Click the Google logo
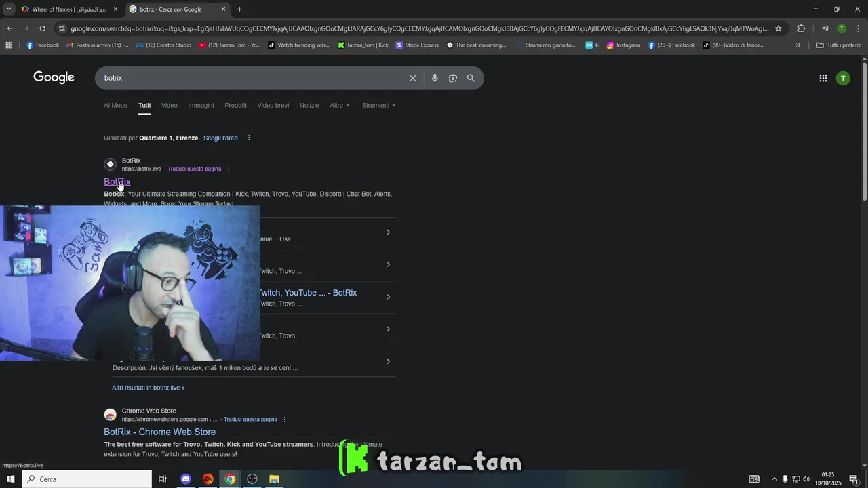Image resolution: width=868 pixels, height=488 pixels. point(54,77)
